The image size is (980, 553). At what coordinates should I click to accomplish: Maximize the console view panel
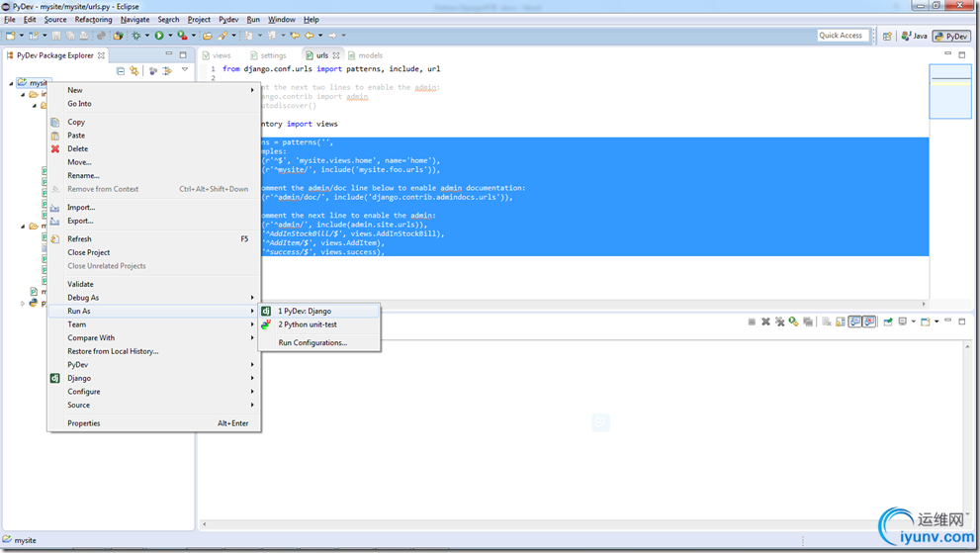(962, 321)
